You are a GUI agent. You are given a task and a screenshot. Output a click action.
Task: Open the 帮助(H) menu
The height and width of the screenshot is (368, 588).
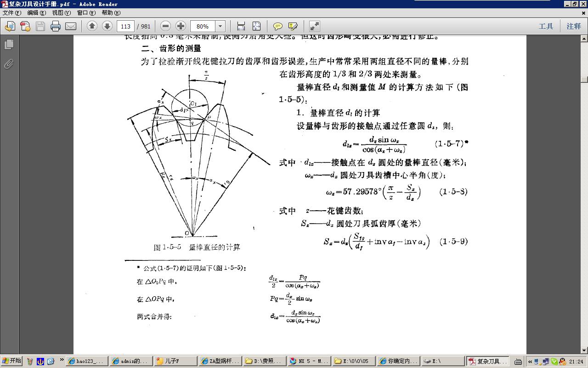[x=111, y=13]
